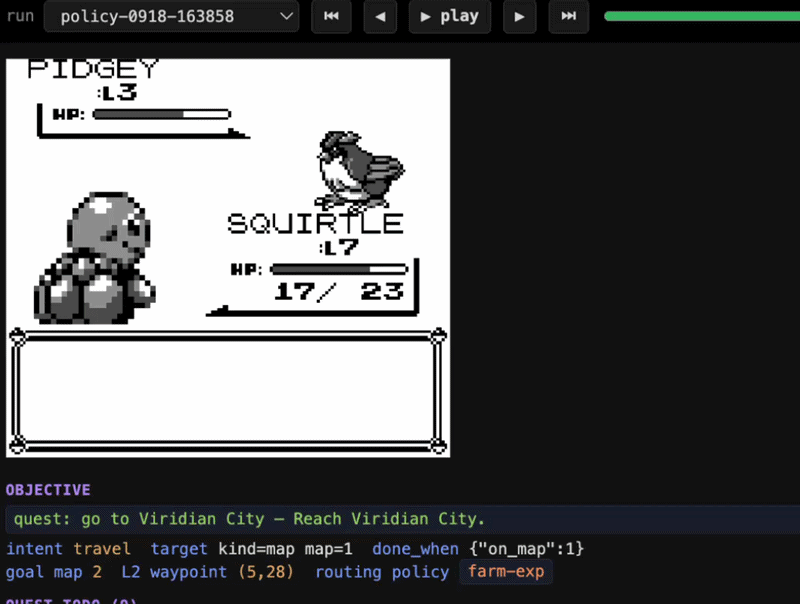Click the done_when {"on_map":1} value
The height and width of the screenshot is (604, 800).
point(527,549)
